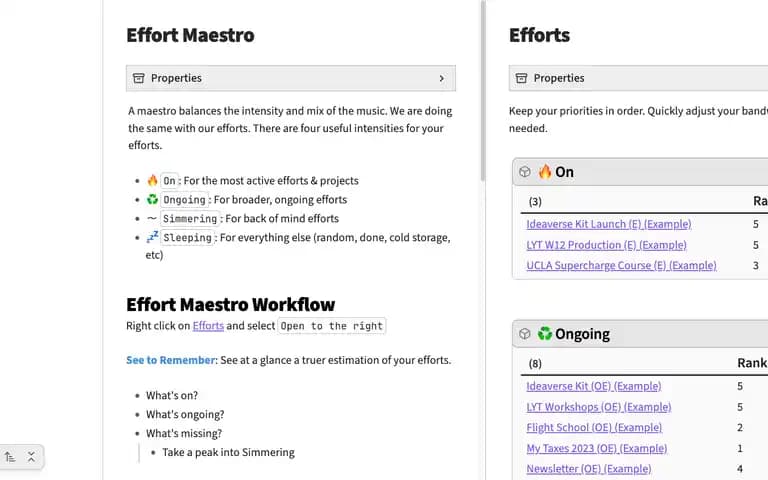Click the archive icon in Efforts Properties
This screenshot has width=768, height=480.
click(x=522, y=78)
